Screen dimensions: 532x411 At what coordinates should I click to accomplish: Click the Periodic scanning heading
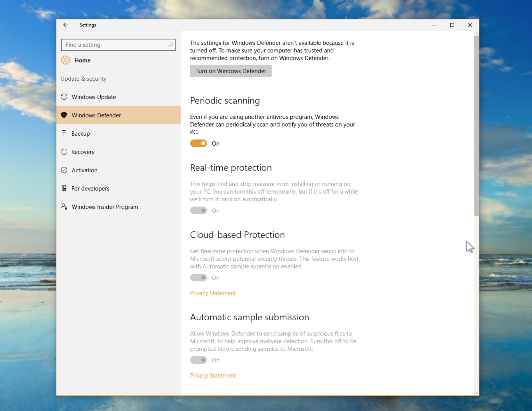225,101
